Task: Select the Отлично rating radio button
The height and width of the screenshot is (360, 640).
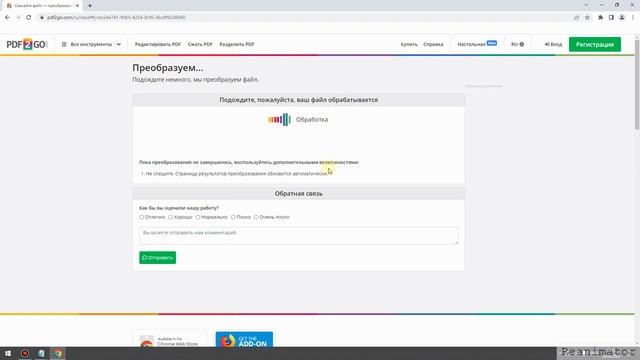Action: tap(142, 217)
